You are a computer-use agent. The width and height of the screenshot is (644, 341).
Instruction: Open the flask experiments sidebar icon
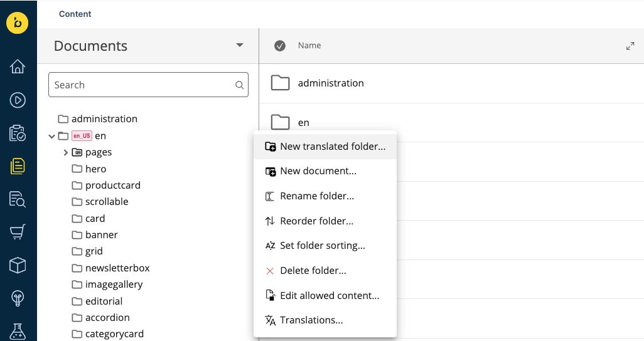click(17, 331)
